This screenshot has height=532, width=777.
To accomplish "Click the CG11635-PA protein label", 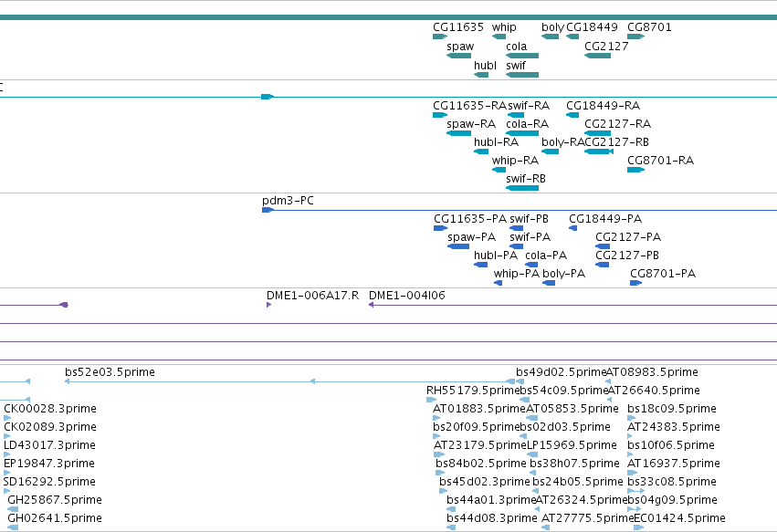I will pos(470,219).
